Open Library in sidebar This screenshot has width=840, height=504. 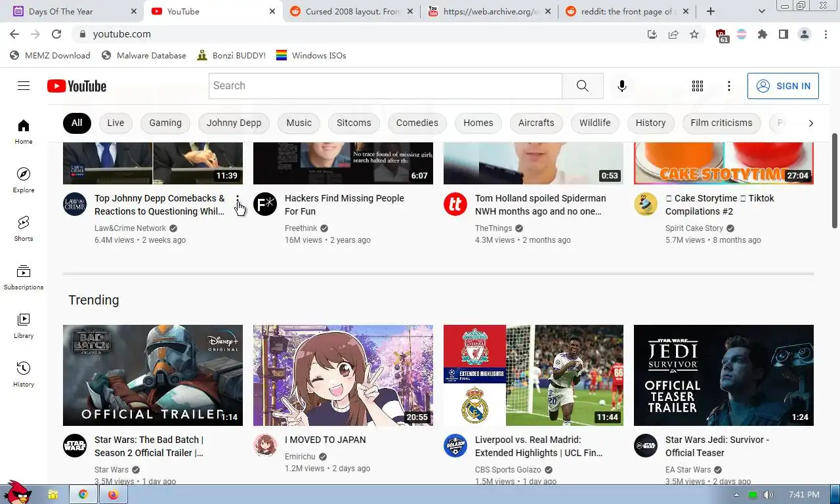coord(24,325)
